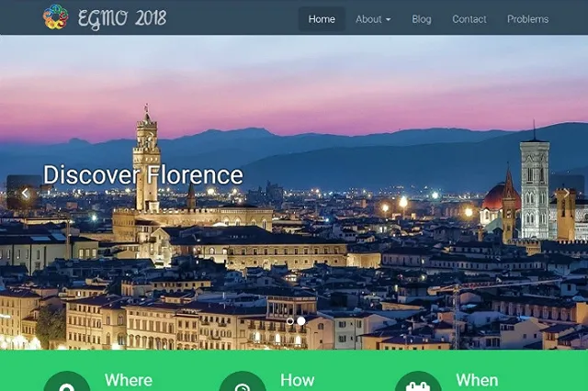The image size is (588, 391).
Task: Click the EGMO colorful logo icon
Action: click(56, 17)
